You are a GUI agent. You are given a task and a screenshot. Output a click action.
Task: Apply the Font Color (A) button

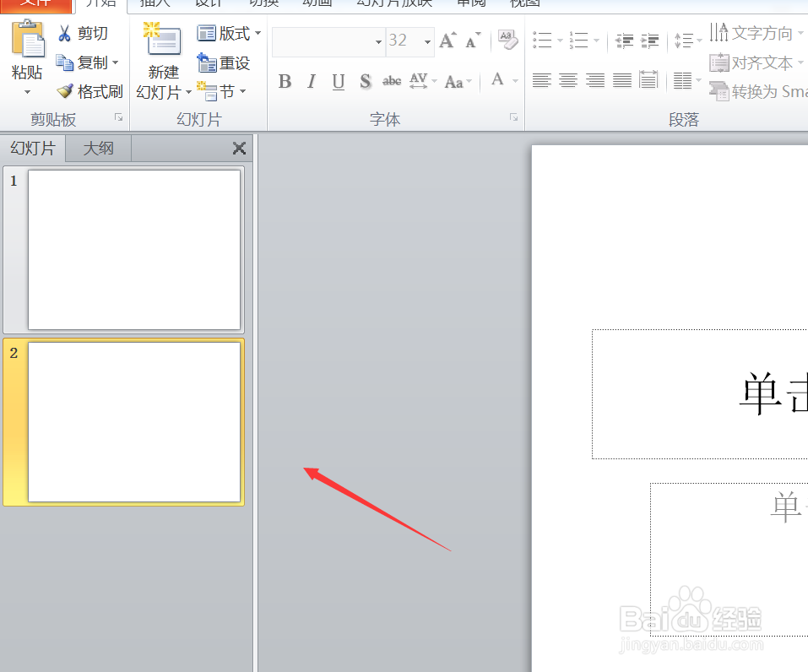(497, 80)
